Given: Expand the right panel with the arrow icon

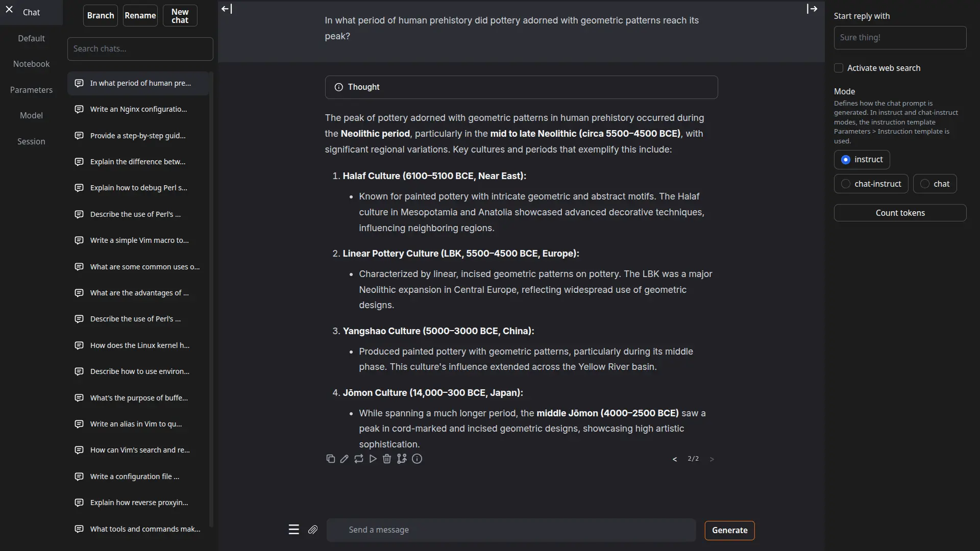Looking at the screenshot, I should click(811, 9).
